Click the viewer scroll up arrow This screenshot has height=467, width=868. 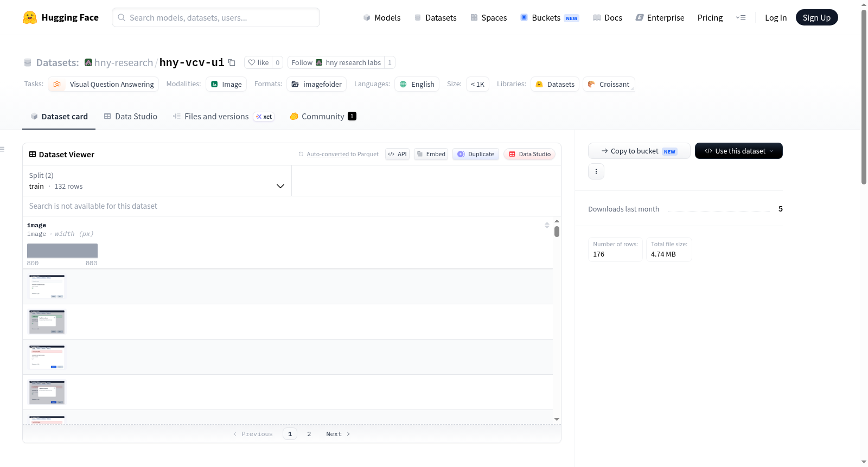point(557,221)
